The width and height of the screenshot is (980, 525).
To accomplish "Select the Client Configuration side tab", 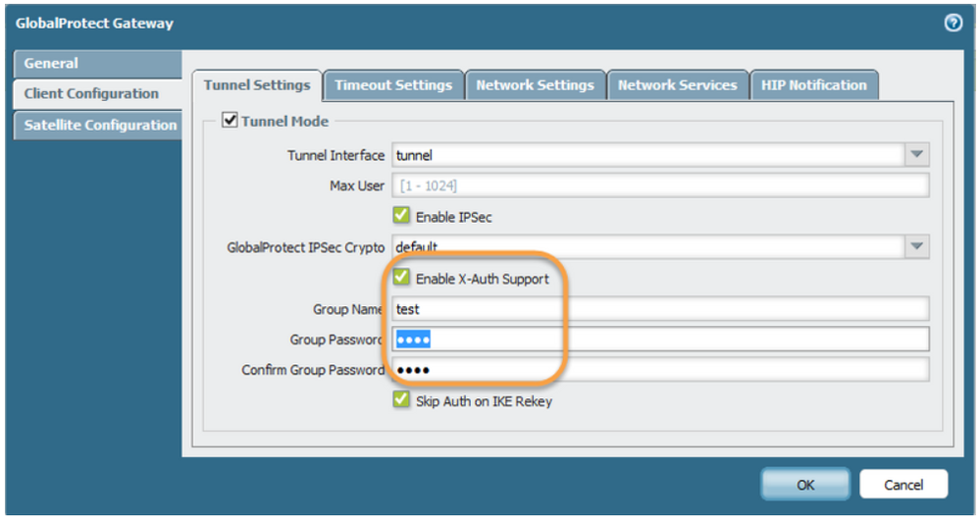I will click(97, 94).
